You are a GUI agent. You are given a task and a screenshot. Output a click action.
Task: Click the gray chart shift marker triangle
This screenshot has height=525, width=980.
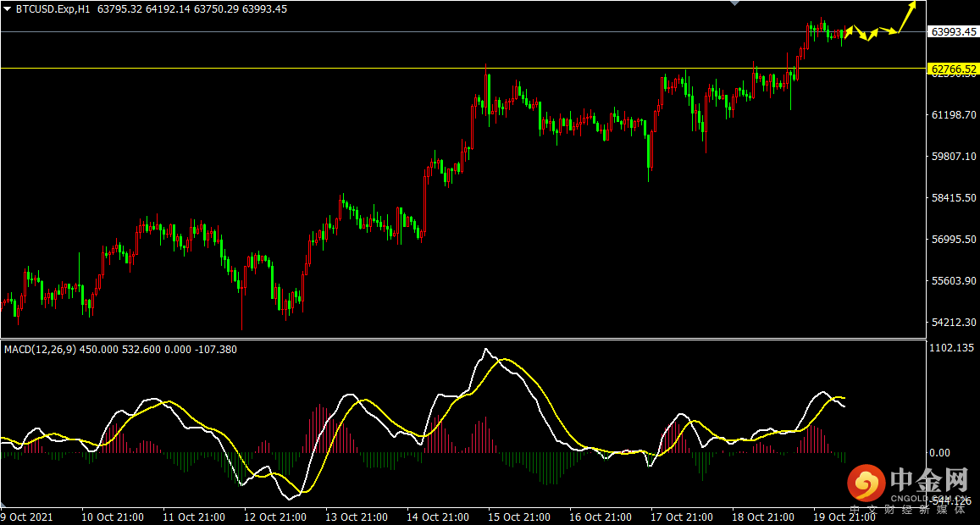click(735, 3)
